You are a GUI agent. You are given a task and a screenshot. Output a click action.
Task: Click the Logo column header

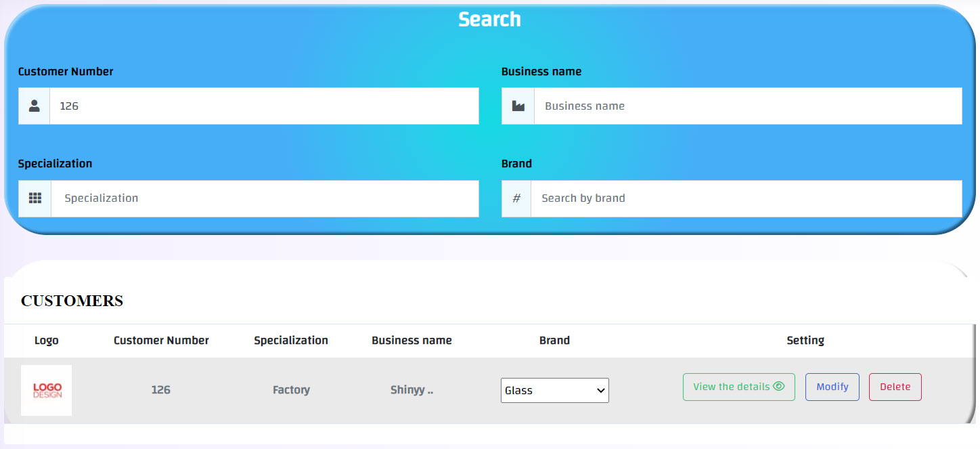click(x=47, y=341)
